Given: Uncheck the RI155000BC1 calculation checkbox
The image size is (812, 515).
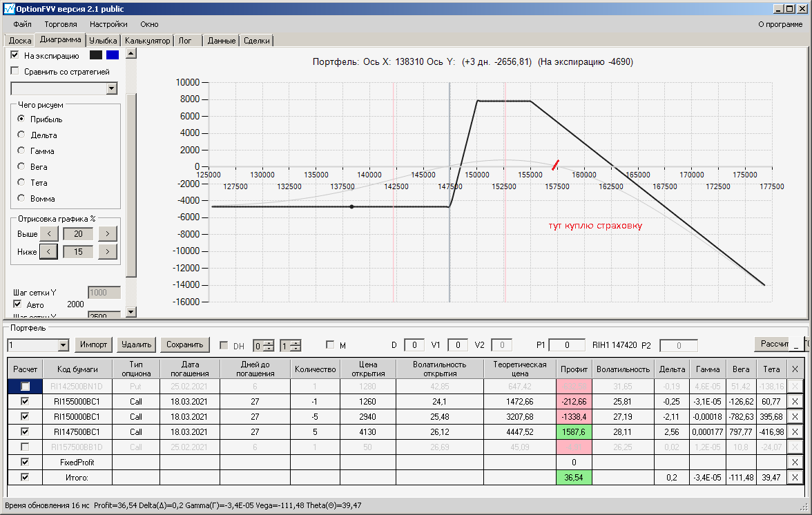Looking at the screenshot, I should tap(25, 401).
